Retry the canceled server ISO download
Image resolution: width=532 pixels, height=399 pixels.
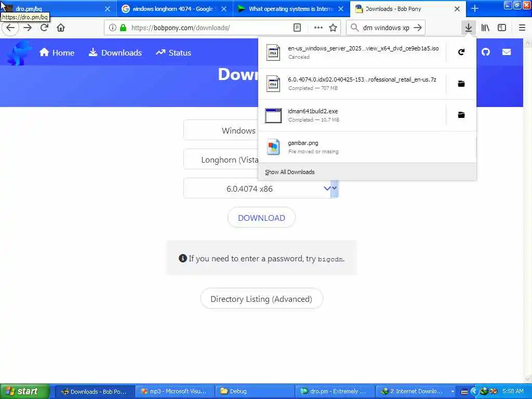[x=461, y=52]
